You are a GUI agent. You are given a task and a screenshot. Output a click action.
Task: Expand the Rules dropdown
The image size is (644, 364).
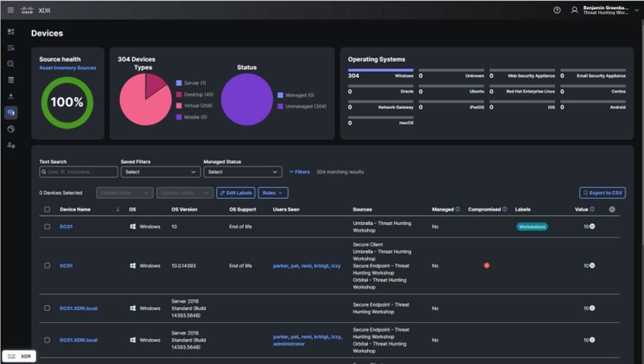tap(272, 193)
